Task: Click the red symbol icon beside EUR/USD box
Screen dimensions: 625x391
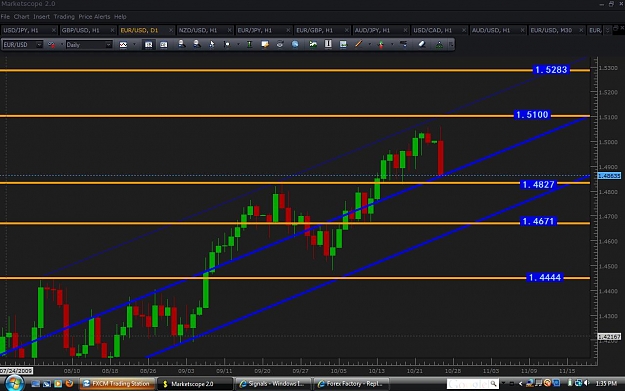Action: tap(51, 45)
